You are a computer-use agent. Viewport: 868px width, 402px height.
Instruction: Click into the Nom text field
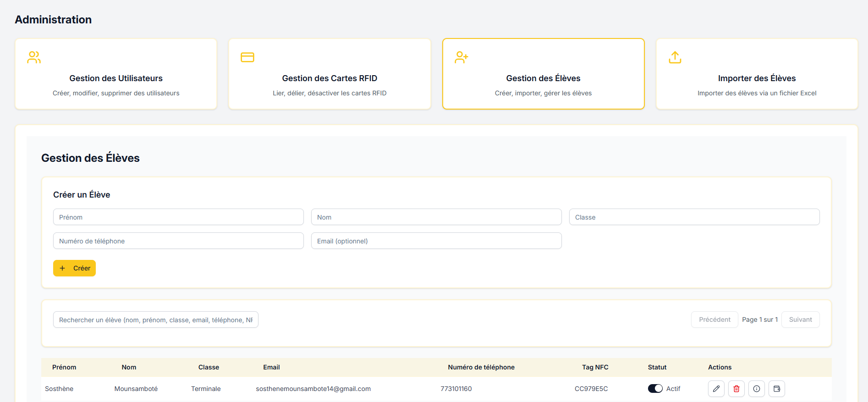436,217
